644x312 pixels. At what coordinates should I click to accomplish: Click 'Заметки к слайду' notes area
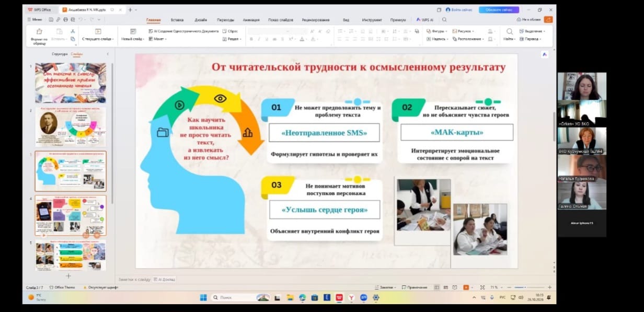point(134,279)
